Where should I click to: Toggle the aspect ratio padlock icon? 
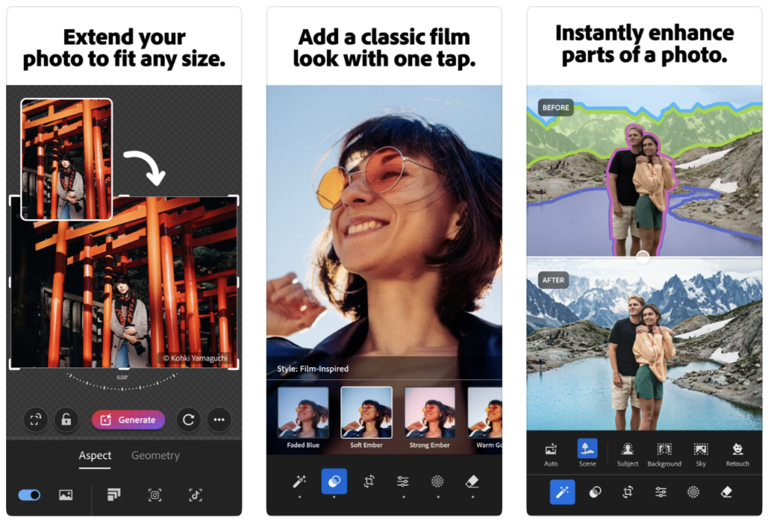tap(66, 420)
